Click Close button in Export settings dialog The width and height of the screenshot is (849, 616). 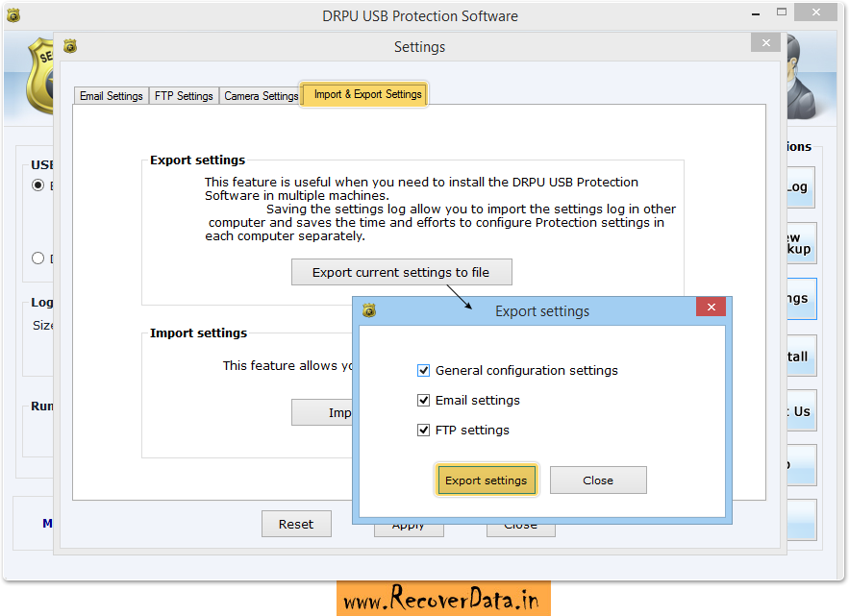598,480
